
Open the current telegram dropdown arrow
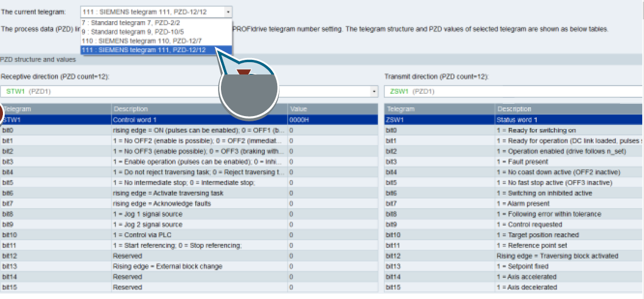tap(229, 12)
